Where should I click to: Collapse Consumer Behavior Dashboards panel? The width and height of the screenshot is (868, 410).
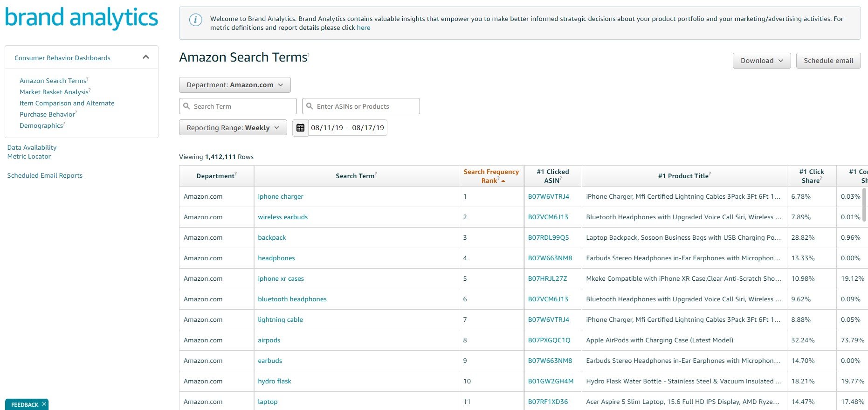pos(145,57)
